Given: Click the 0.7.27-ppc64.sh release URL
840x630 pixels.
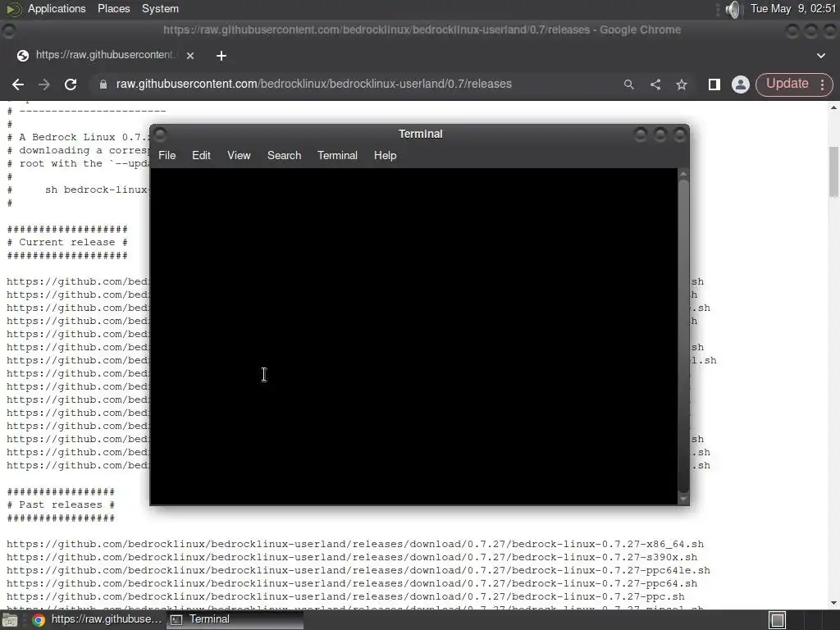Looking at the screenshot, I should pyautogui.click(x=352, y=583).
